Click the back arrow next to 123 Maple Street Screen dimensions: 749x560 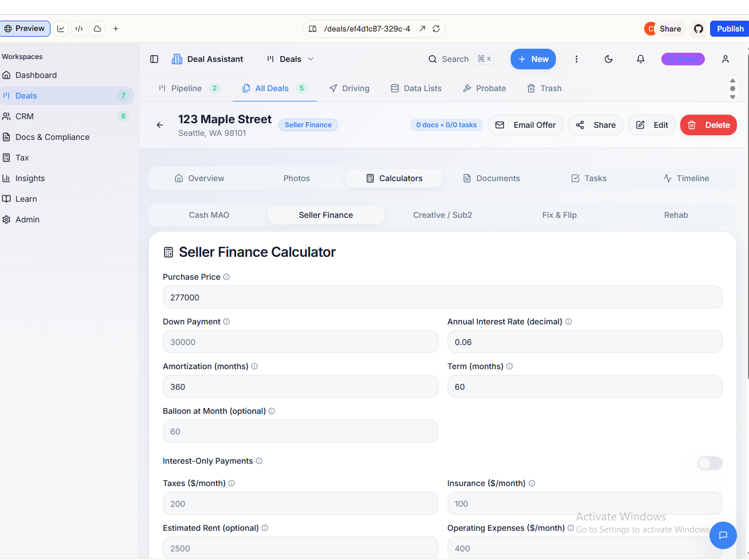[160, 125]
